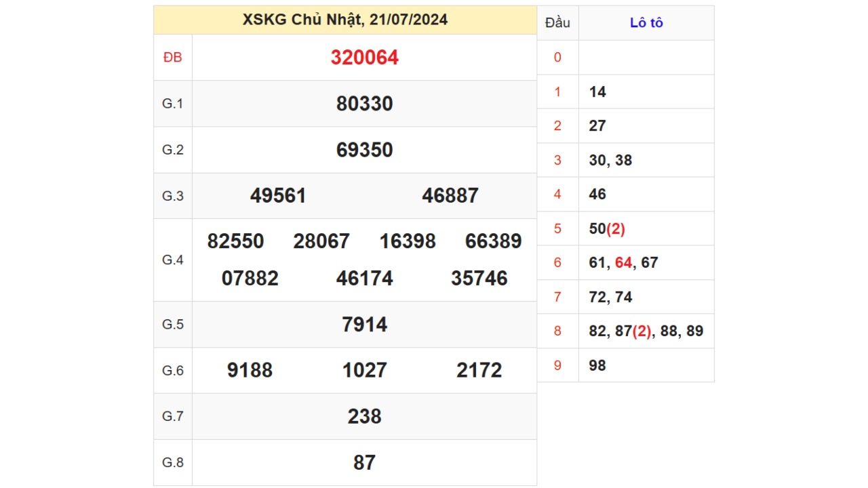Image resolution: width=868 pixels, height=488 pixels.
Task: Select G.6 number 1027
Action: [365, 370]
